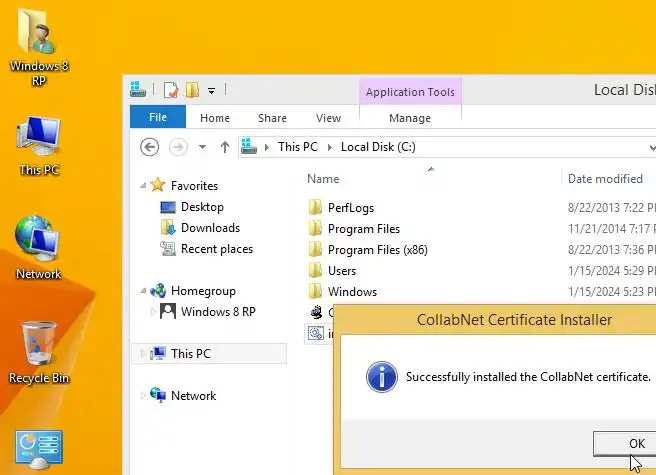Click the Explorer system menu icon in title bar

138,89
